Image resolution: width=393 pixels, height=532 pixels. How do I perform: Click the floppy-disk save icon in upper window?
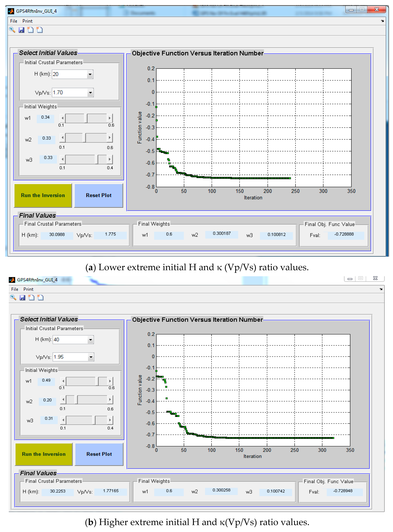pyautogui.click(x=21, y=30)
